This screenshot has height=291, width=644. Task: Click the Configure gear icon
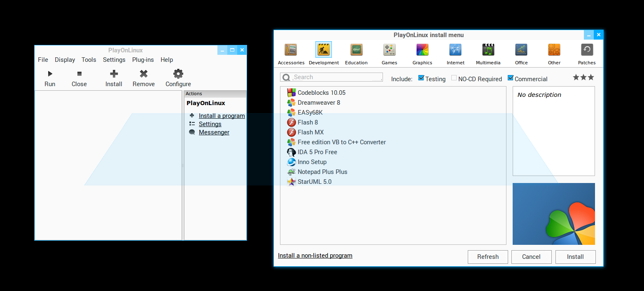pyautogui.click(x=178, y=74)
